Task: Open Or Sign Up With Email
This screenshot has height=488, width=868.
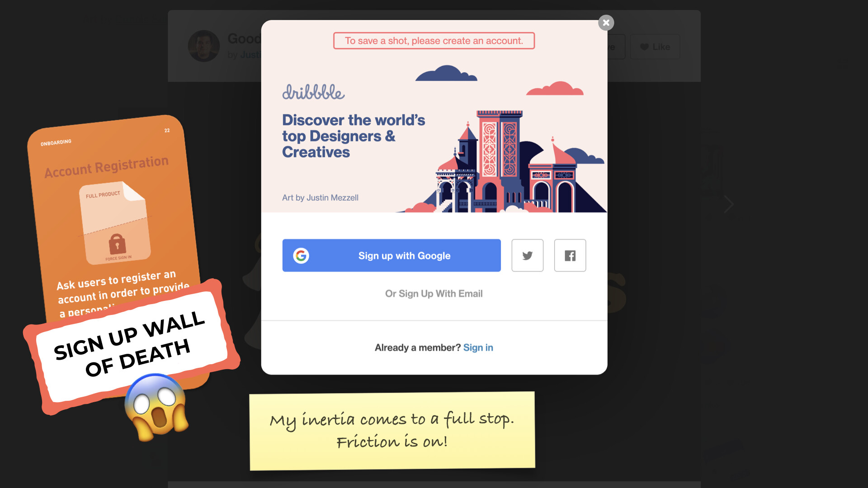Action: (x=434, y=294)
